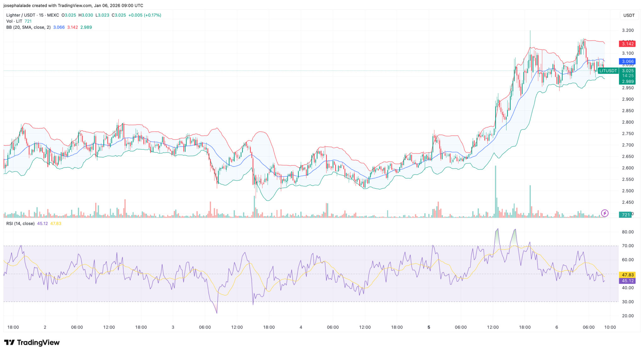Click the green LITUSDT symbol tag
Image resolution: width=644 pixels, height=353 pixels.
(x=608, y=71)
